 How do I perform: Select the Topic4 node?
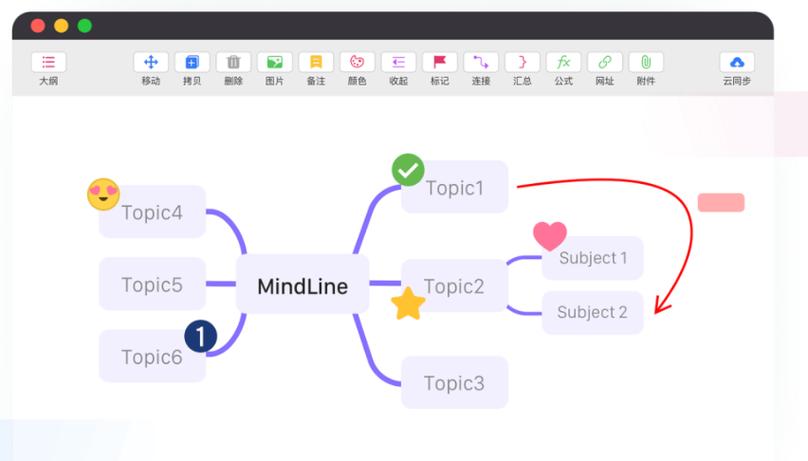[x=152, y=212]
